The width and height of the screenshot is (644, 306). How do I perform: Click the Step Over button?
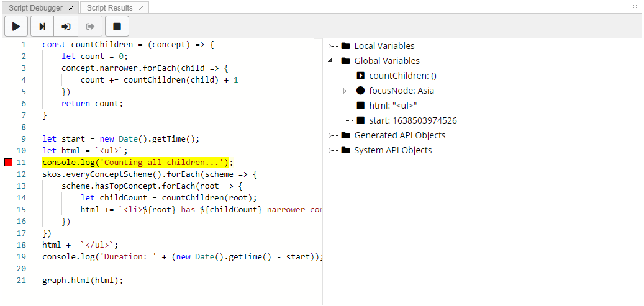(x=42, y=27)
